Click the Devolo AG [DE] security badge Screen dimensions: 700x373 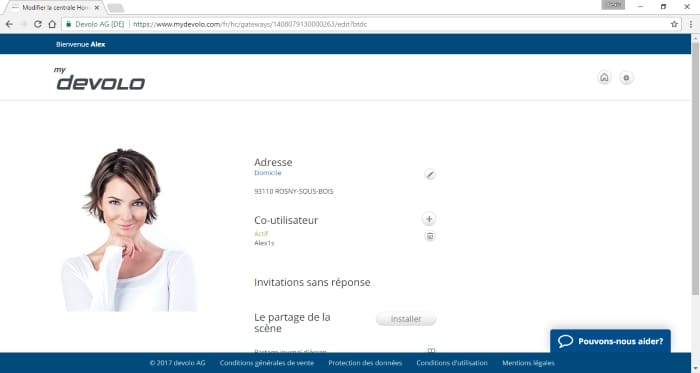point(95,24)
